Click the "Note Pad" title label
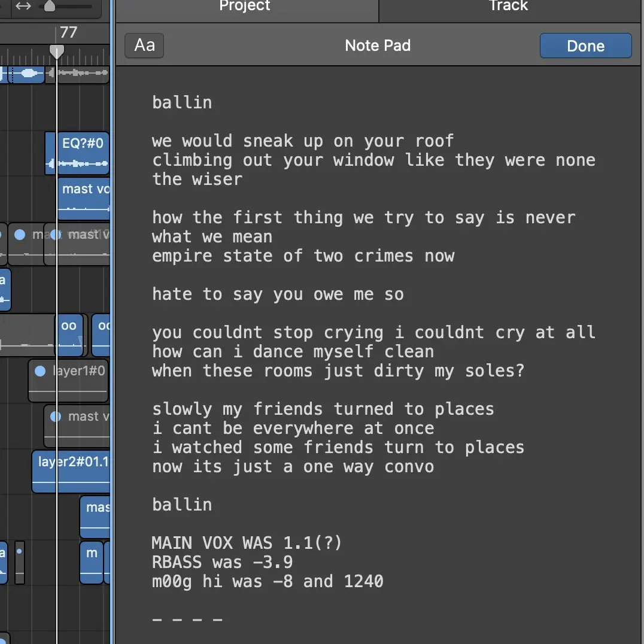This screenshot has height=644, width=644. [378, 45]
